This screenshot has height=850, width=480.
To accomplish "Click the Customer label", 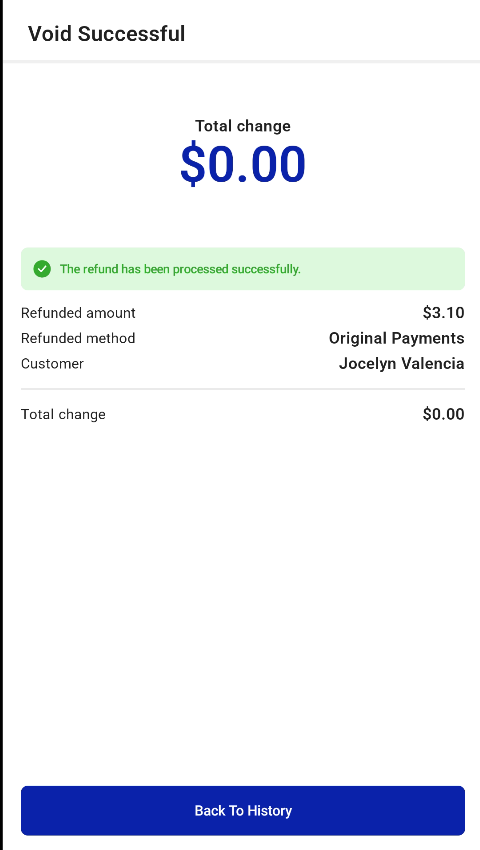I will click(x=53, y=364).
